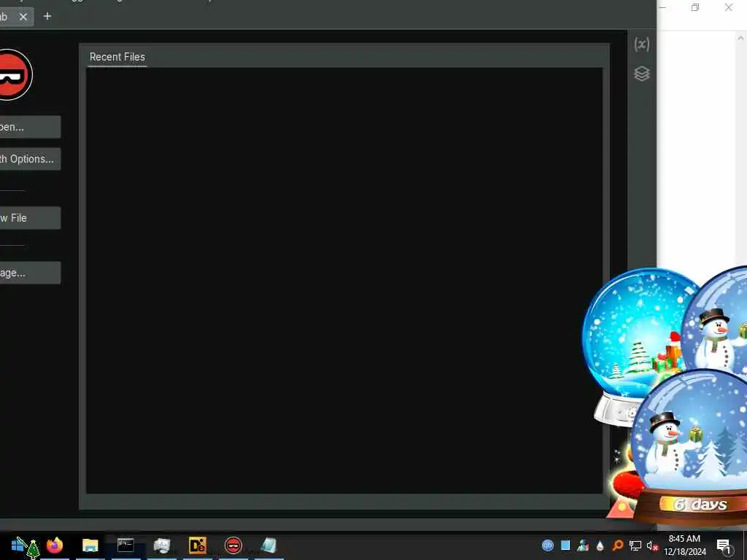Image resolution: width=747 pixels, height=560 pixels.
Task: Click the button ending in "age..."
Action: (30, 273)
